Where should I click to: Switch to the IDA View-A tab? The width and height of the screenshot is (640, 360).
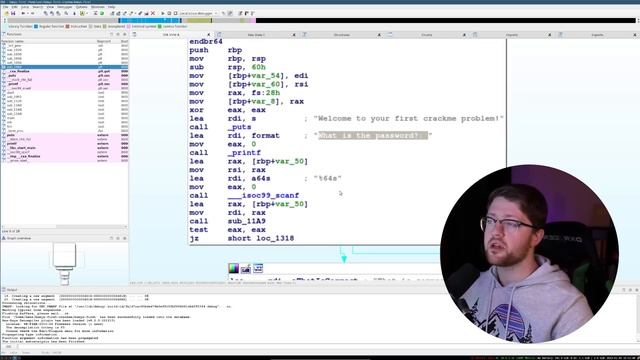171,35
